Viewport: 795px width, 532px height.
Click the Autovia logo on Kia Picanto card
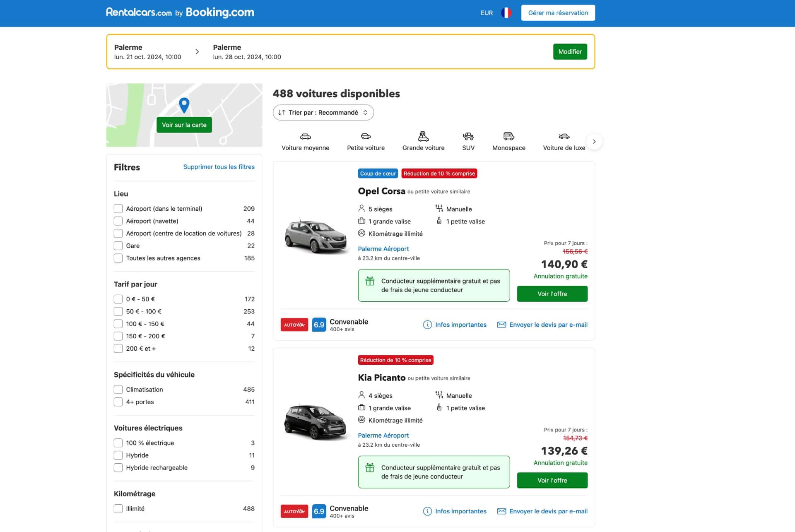[294, 511]
